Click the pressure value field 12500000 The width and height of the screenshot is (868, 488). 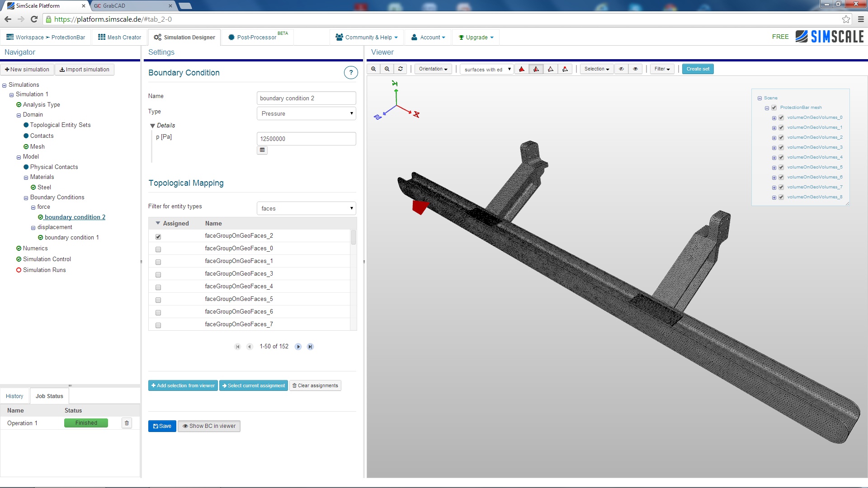pyautogui.click(x=307, y=139)
